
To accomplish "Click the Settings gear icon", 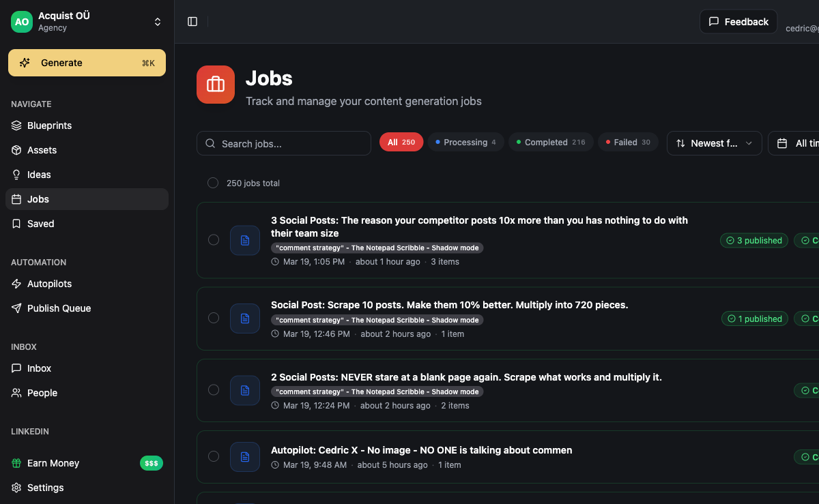I will point(17,488).
